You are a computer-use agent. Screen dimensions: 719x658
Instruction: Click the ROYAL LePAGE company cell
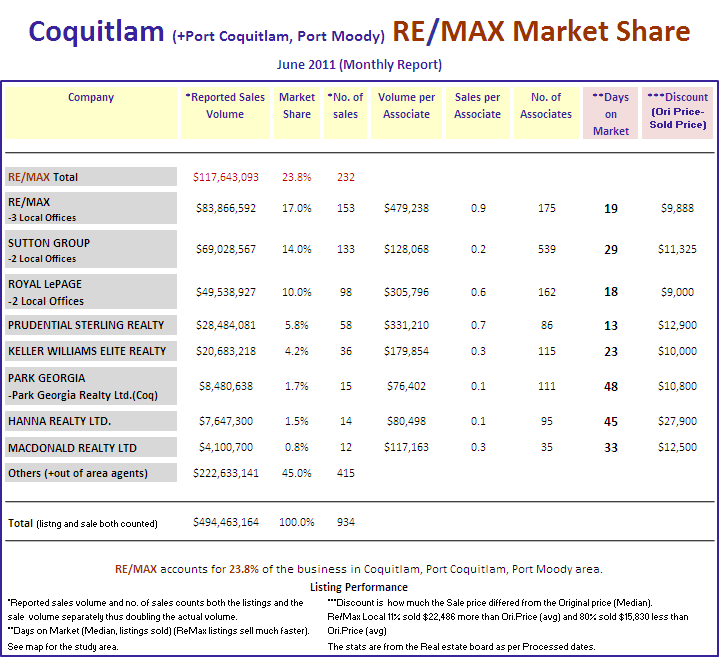(x=46, y=285)
